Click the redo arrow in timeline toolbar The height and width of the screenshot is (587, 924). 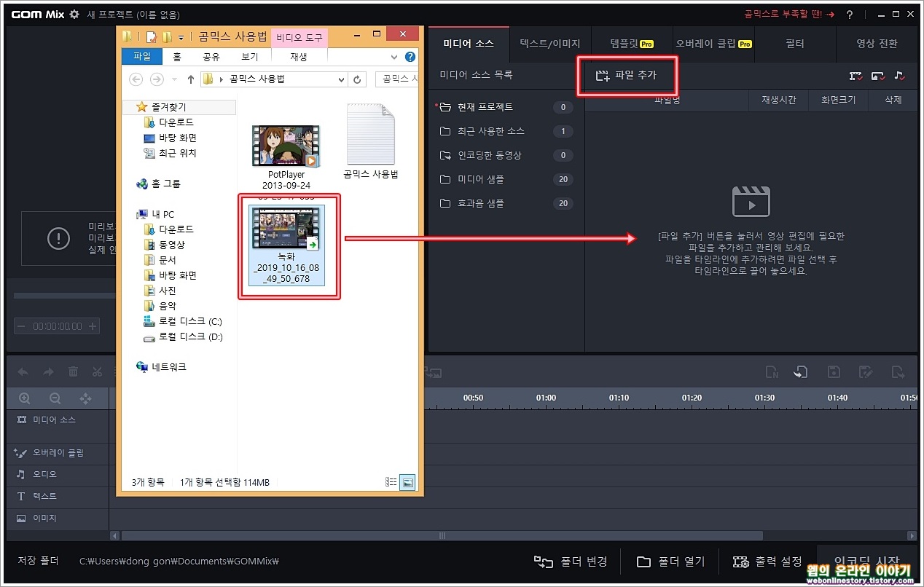pos(48,372)
